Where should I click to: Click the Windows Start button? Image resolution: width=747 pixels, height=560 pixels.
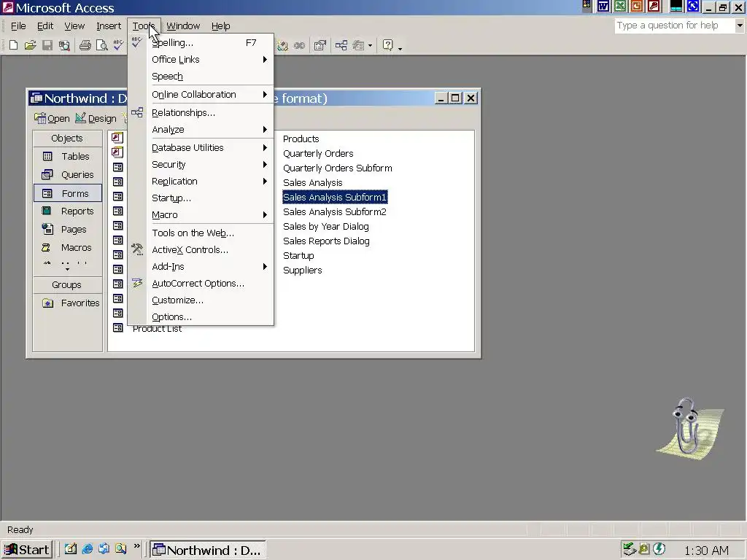[27, 550]
